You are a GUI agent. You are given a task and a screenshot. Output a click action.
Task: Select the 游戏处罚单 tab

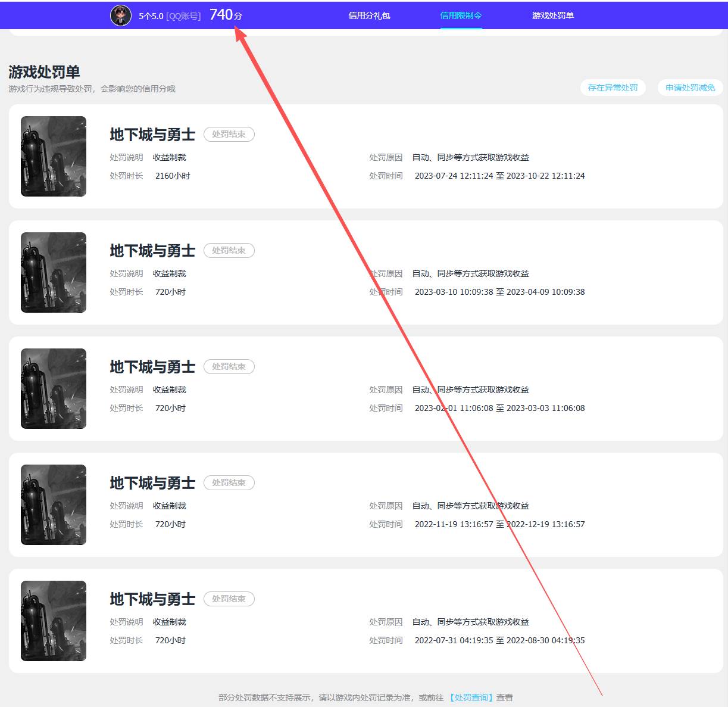tap(552, 15)
